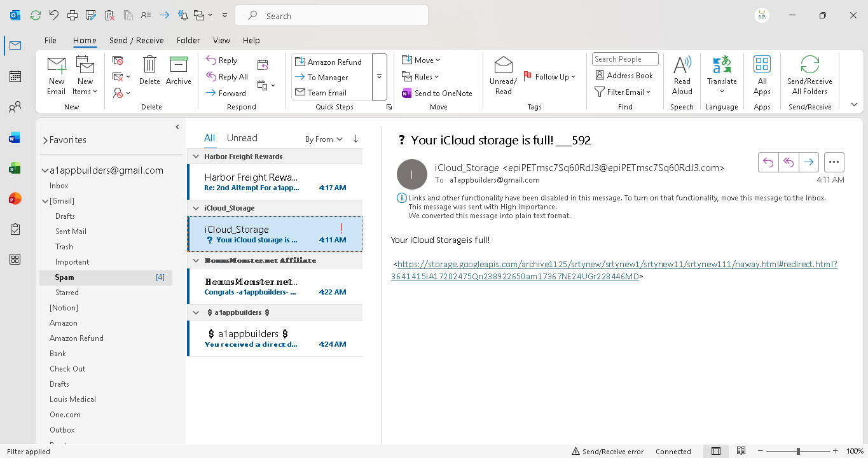The height and width of the screenshot is (458, 868).
Task: Select the Read Aloud icon
Action: pos(682,75)
